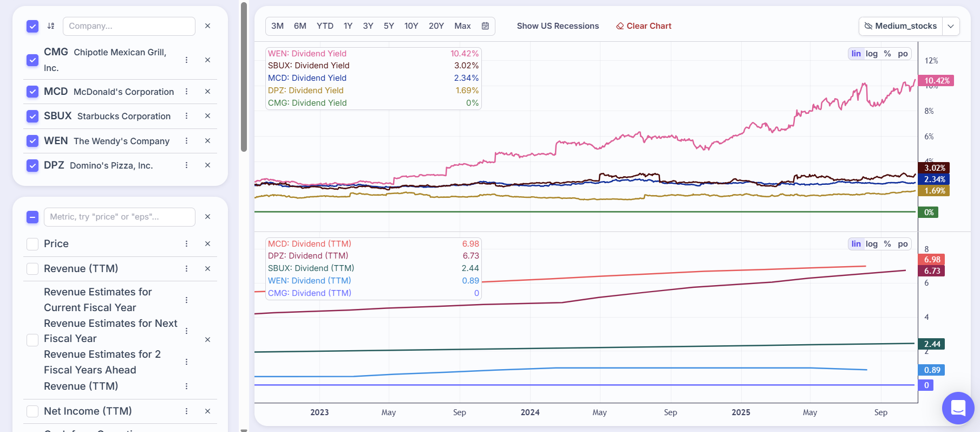Check the top Revenue (TTM) checkbox
The height and width of the screenshot is (432, 980).
32,269
